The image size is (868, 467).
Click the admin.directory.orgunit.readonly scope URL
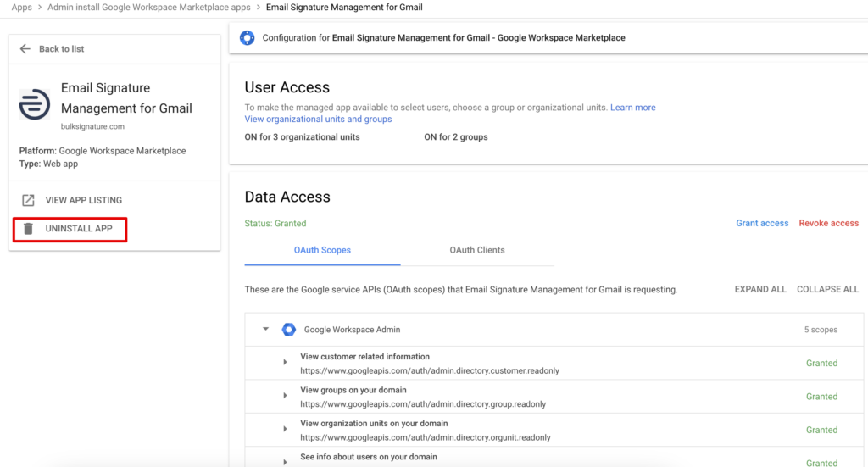tap(426, 437)
